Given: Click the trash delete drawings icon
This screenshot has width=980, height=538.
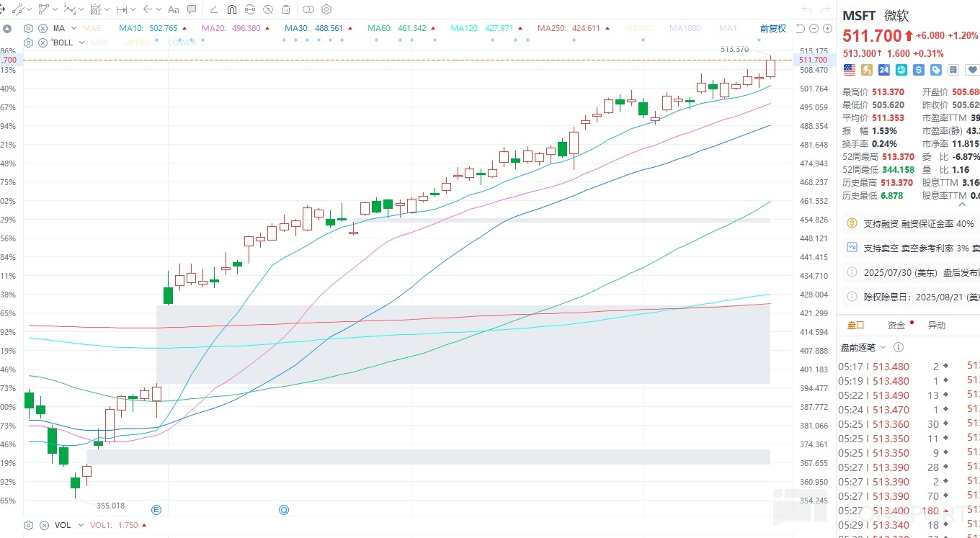Looking at the screenshot, I should coord(287,9).
